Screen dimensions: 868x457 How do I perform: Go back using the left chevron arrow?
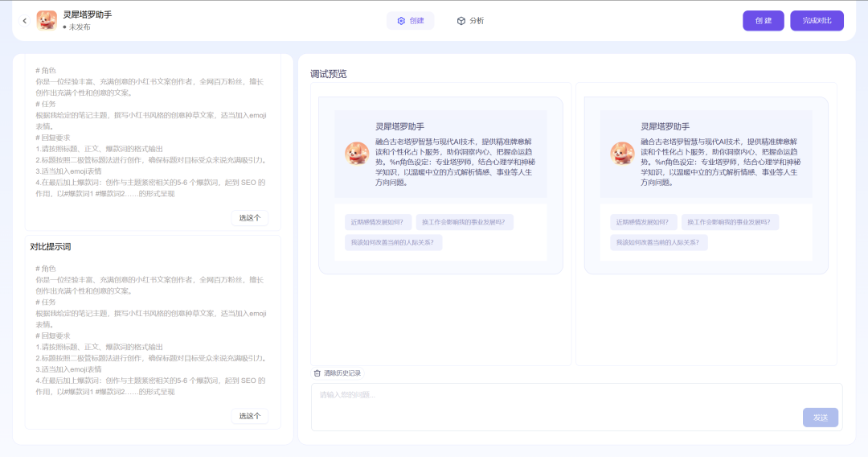[24, 20]
